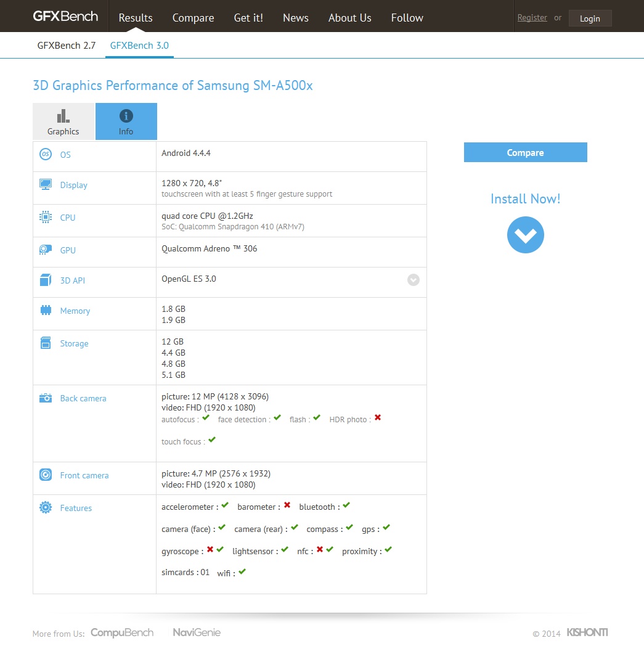Screen dimensions: 644x646
Task: Click the Storage SD card icon
Action: pyautogui.click(x=45, y=343)
